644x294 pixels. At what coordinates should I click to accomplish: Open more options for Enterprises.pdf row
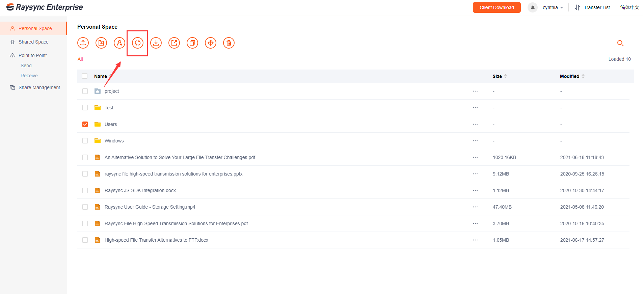point(475,223)
